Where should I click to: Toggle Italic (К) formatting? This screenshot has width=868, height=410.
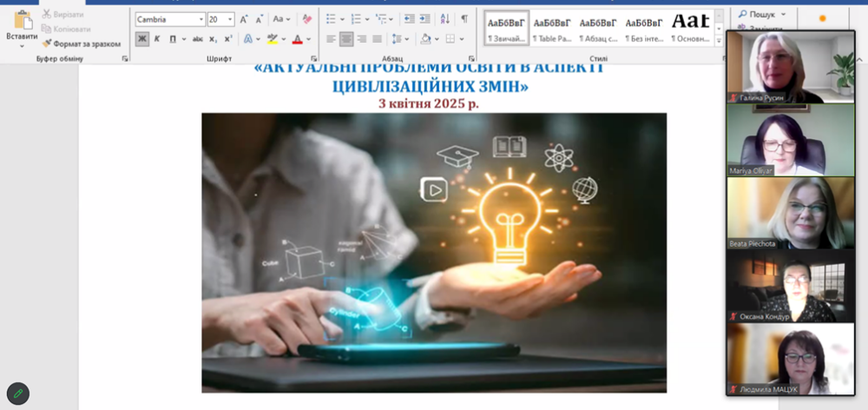click(x=157, y=39)
